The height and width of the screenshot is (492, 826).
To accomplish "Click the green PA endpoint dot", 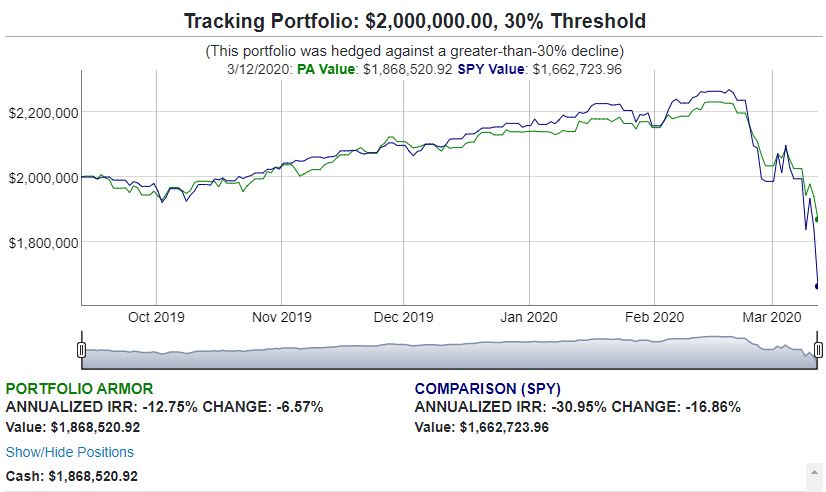I will [x=817, y=219].
